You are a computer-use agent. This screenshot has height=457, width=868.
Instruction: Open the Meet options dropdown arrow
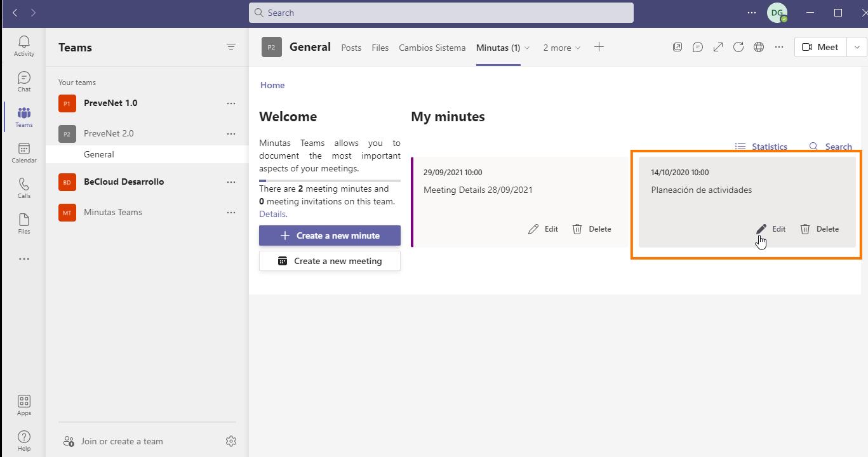pos(857,47)
